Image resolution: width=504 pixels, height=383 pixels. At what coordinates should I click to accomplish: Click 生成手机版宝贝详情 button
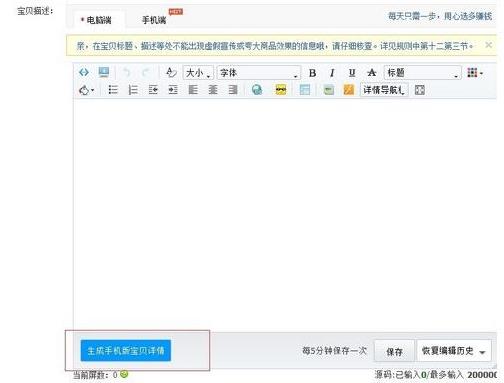pos(126,351)
